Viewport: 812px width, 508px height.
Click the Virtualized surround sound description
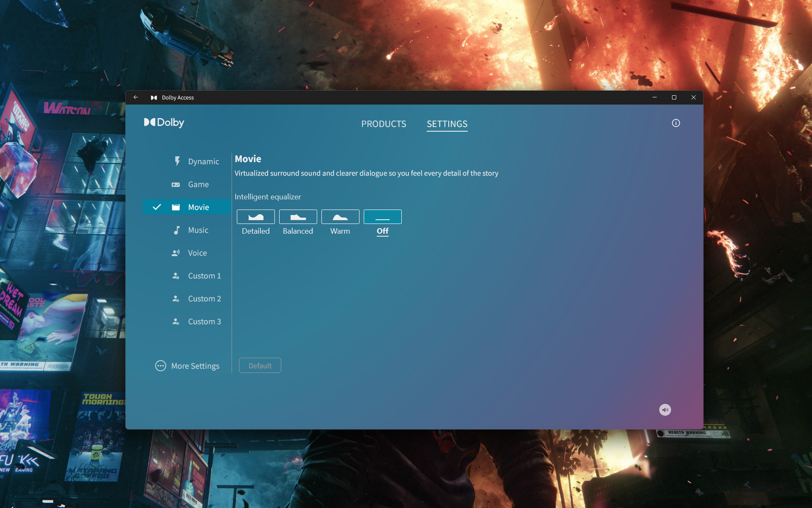click(x=367, y=173)
